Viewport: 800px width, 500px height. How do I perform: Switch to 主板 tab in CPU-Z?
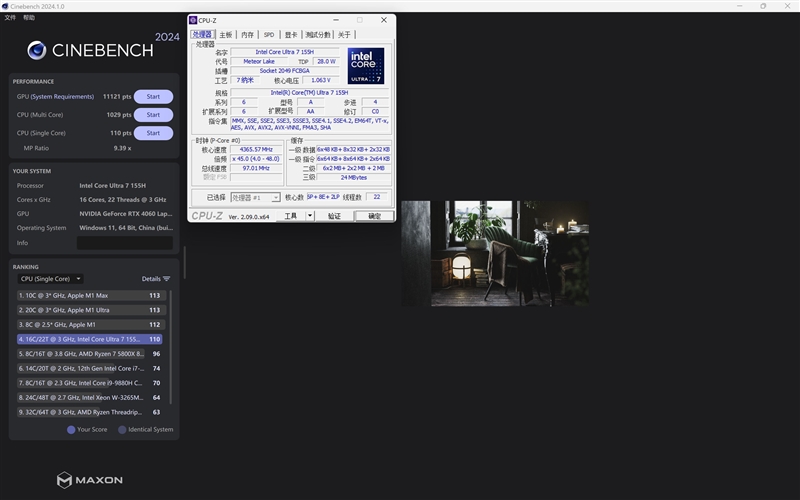pos(226,35)
